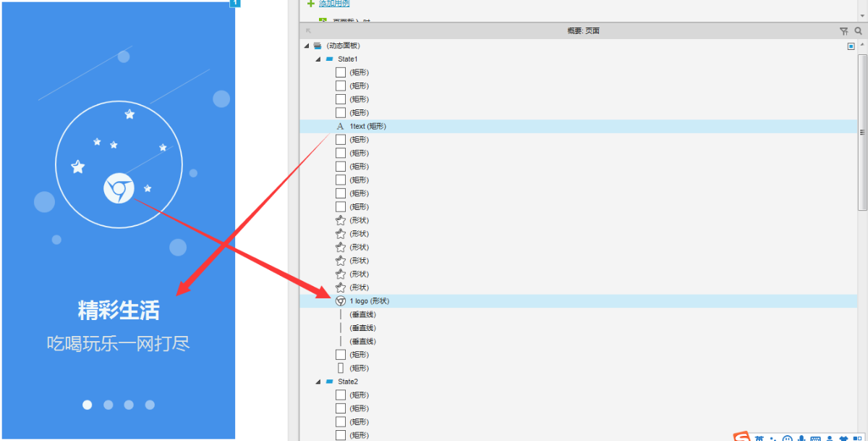Select the first (矩形) row under State2

click(x=579, y=395)
